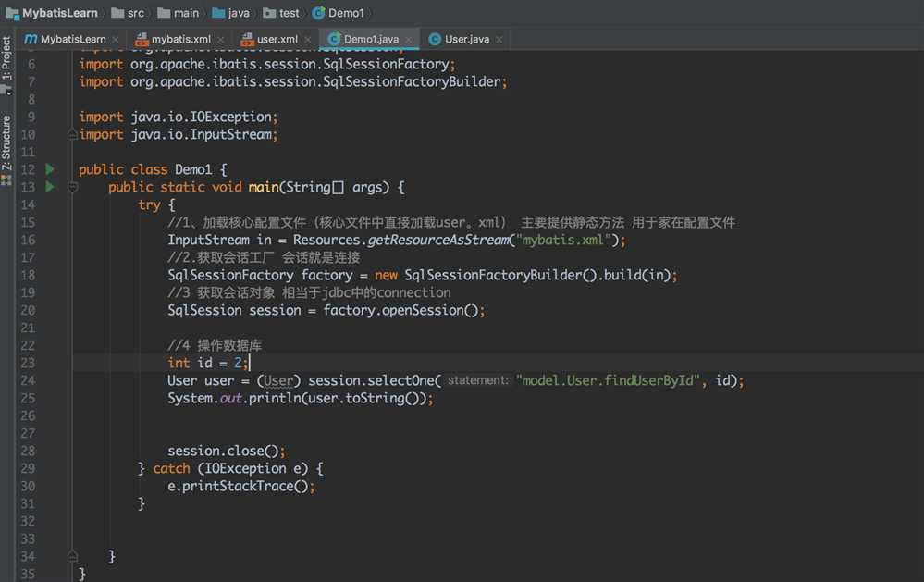
Task: Click factory.openSession() call
Action: 403,310
